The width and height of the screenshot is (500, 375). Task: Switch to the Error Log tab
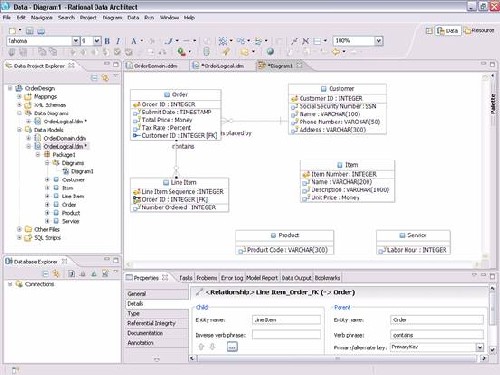[x=232, y=278]
